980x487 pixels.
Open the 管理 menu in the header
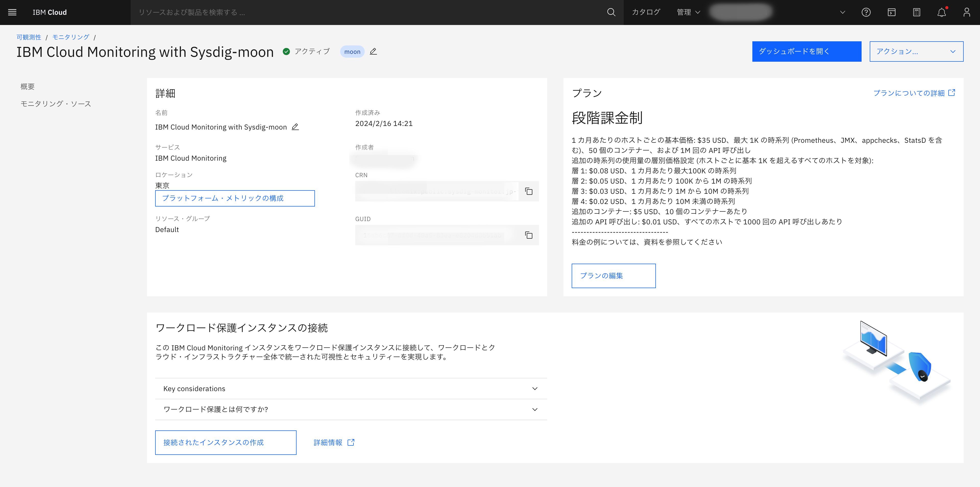pos(687,12)
